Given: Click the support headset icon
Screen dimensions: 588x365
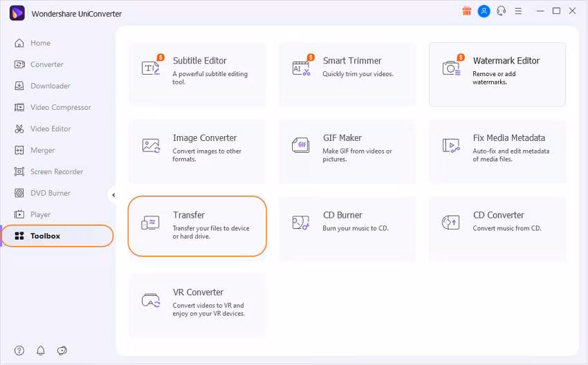Looking at the screenshot, I should point(502,11).
